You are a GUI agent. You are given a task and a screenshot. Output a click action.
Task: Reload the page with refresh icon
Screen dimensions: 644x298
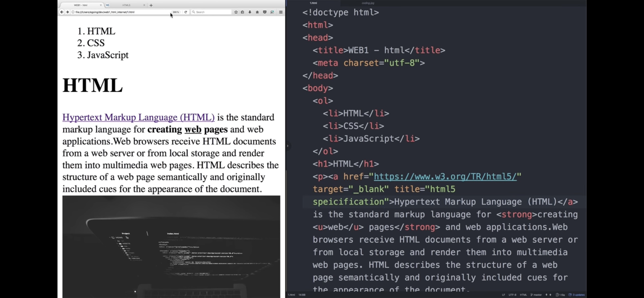point(186,12)
